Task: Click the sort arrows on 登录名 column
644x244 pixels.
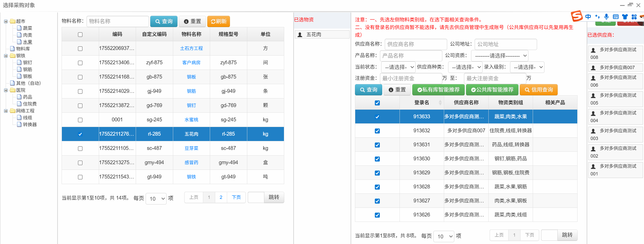Action: [x=441, y=102]
